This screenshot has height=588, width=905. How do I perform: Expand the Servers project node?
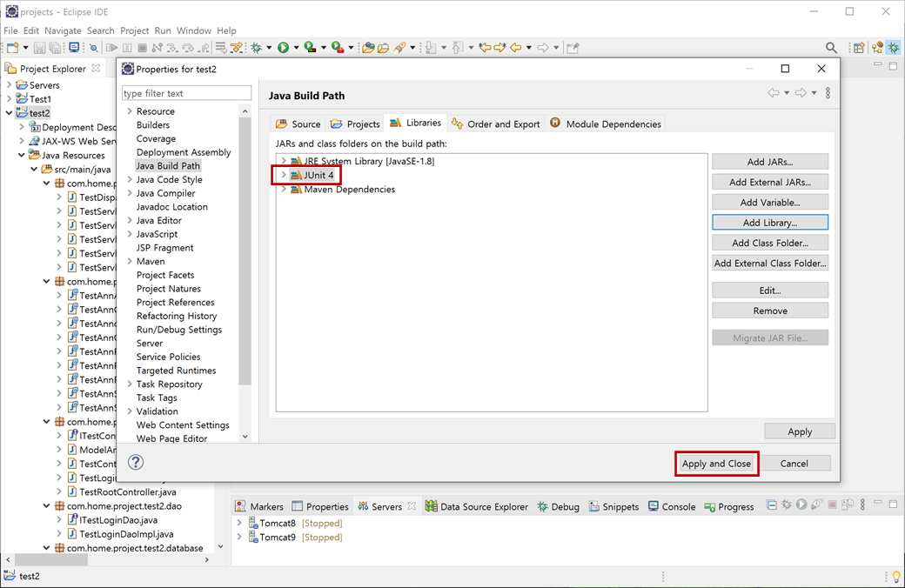point(9,85)
